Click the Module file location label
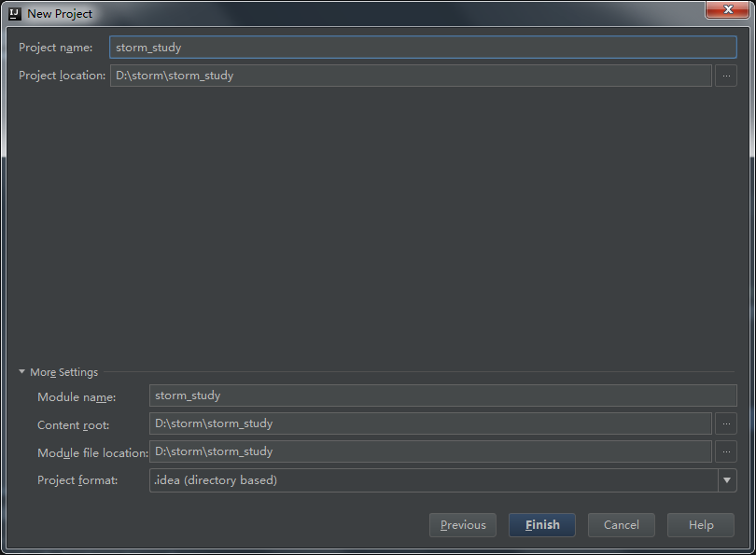This screenshot has height=555, width=756. click(x=92, y=453)
